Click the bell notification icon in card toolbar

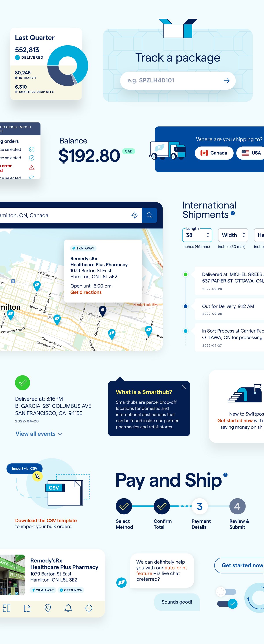point(68,608)
